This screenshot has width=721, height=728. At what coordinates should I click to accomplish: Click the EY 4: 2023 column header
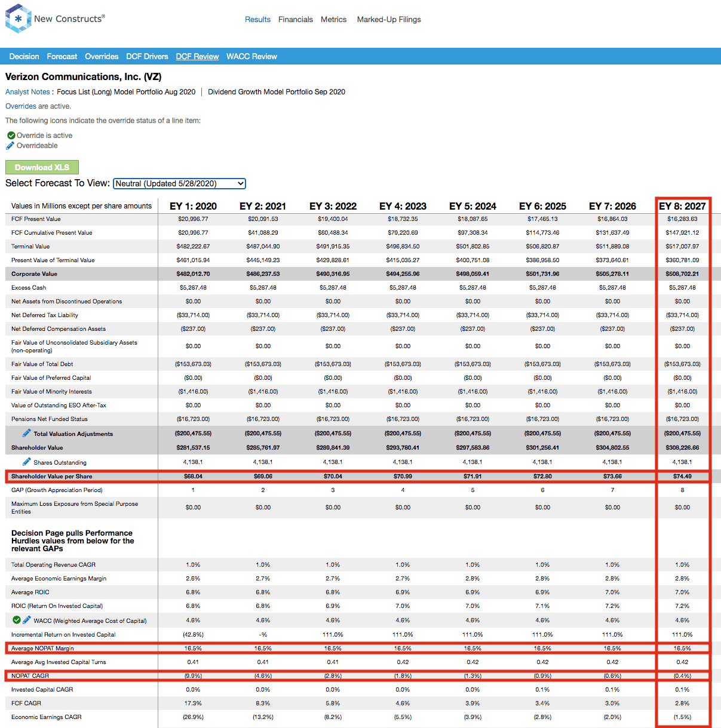click(x=403, y=206)
